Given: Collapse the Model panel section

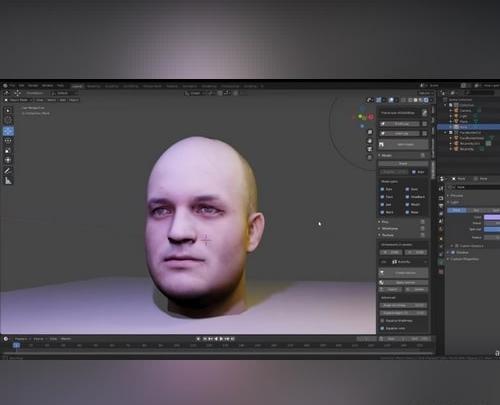Looking at the screenshot, I should pyautogui.click(x=387, y=155).
